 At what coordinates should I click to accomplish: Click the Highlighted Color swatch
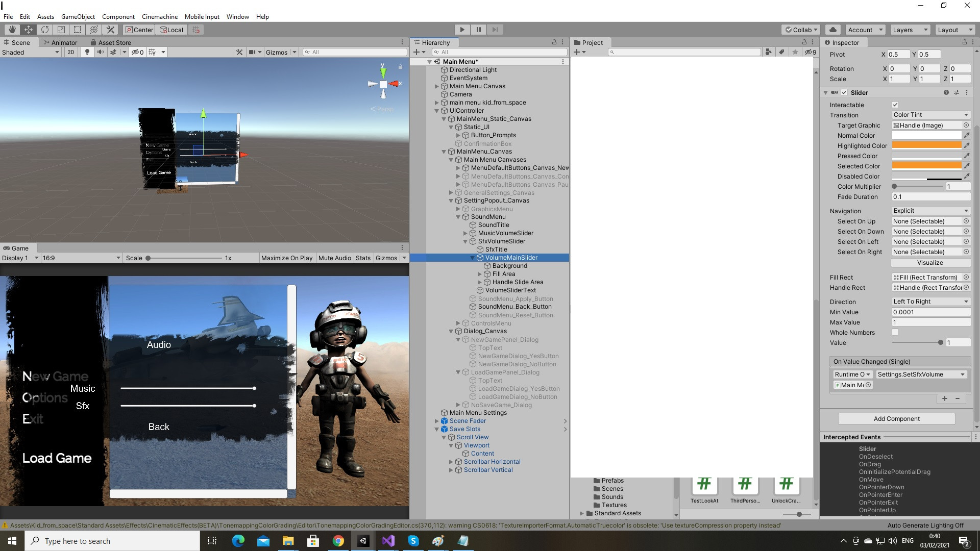pos(926,145)
